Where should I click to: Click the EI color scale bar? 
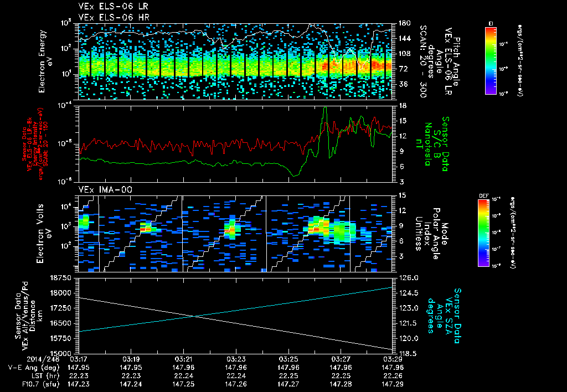click(491, 60)
